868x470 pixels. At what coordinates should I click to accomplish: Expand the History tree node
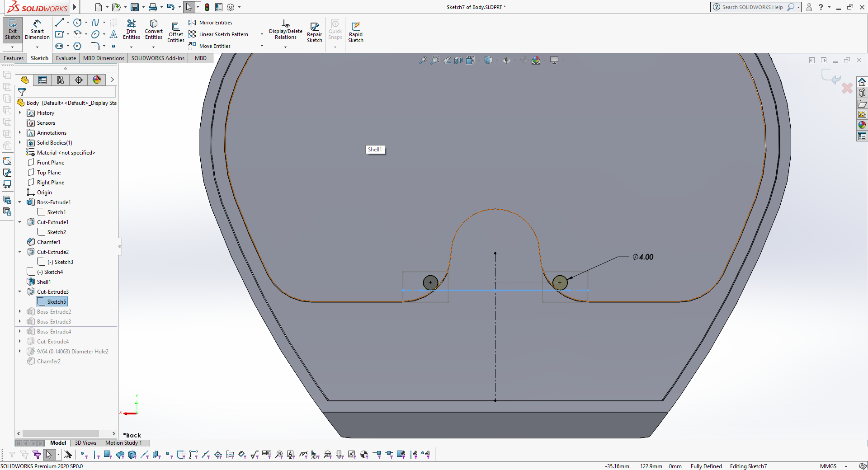(x=20, y=113)
